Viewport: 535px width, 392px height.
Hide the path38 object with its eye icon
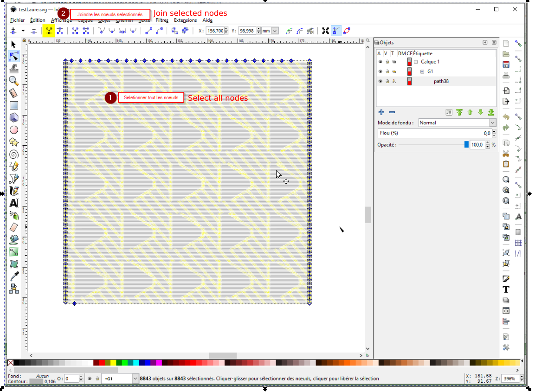pos(380,81)
